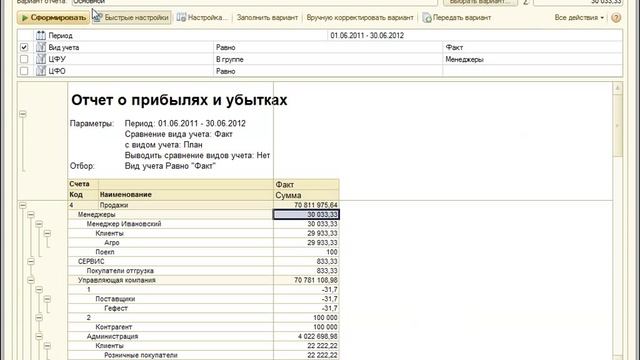Image resolution: width=640 pixels, height=360 pixels.
Task: Collapse the Менеджер Ивановский group
Action: 39,224
